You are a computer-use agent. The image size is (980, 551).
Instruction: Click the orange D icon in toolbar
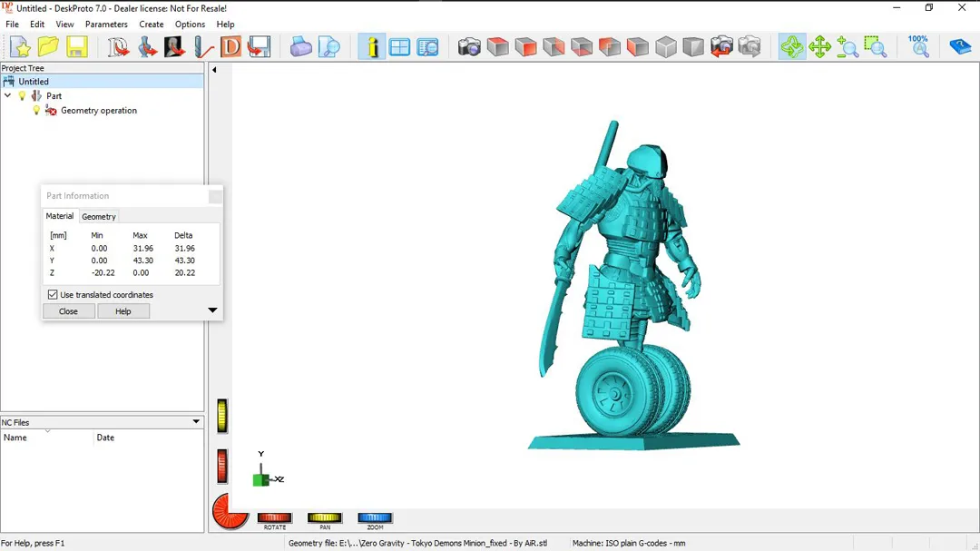point(230,47)
